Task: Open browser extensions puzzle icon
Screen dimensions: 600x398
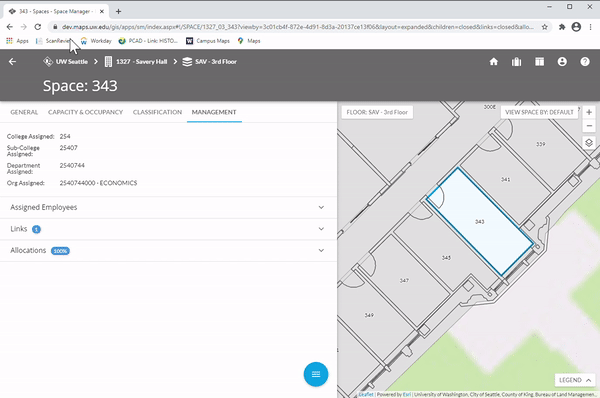Action: point(562,27)
